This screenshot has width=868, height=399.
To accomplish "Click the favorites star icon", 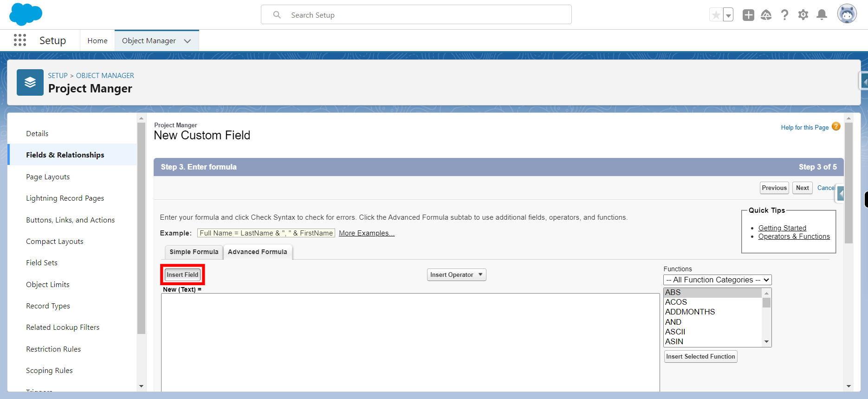I will click(716, 15).
